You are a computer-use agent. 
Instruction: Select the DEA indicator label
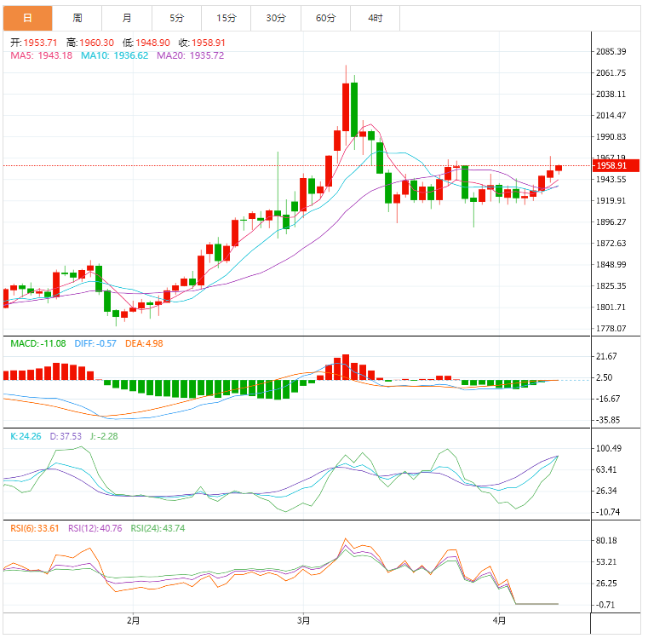(145, 343)
